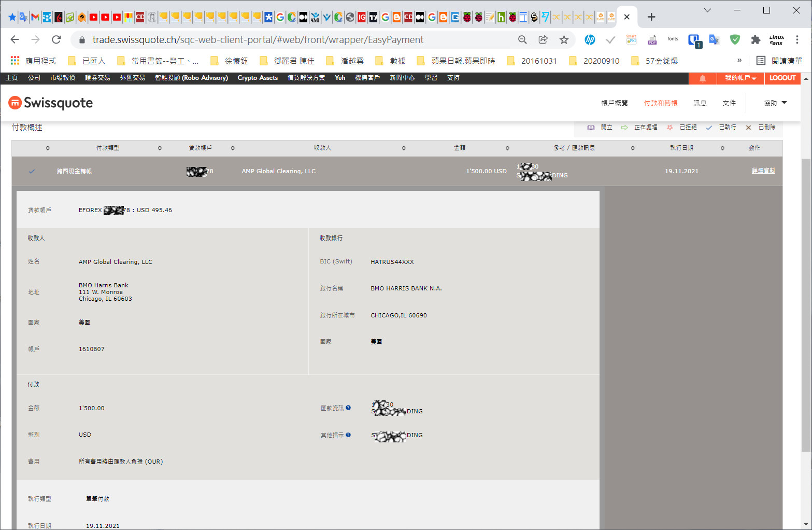Expand the 協助 help dropdown
Screen dimensions: 812x530
coord(775,103)
